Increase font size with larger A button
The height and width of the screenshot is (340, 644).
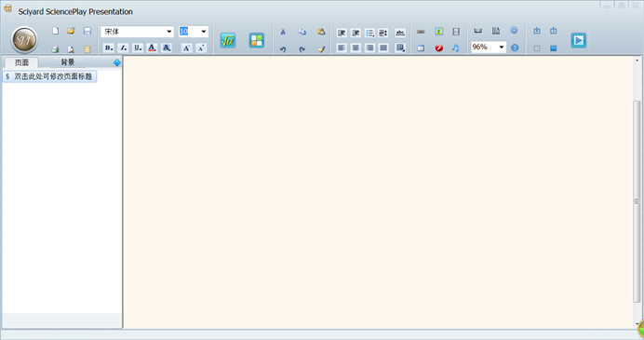(x=186, y=48)
